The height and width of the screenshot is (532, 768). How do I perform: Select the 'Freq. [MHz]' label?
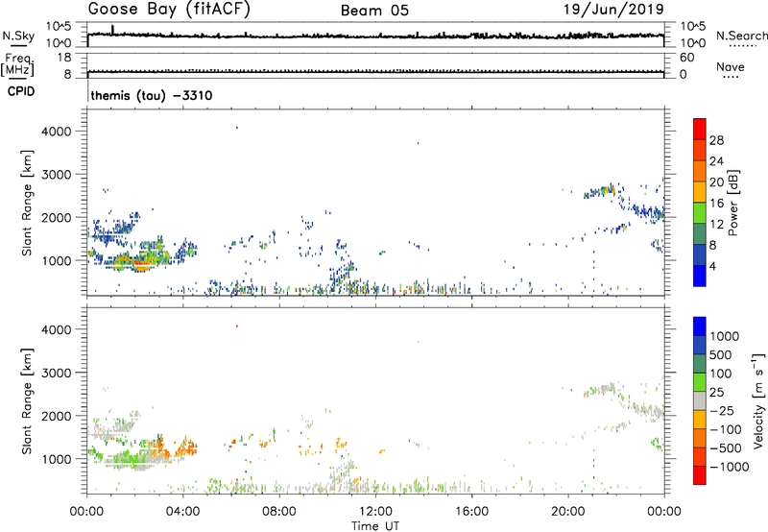click(18, 64)
